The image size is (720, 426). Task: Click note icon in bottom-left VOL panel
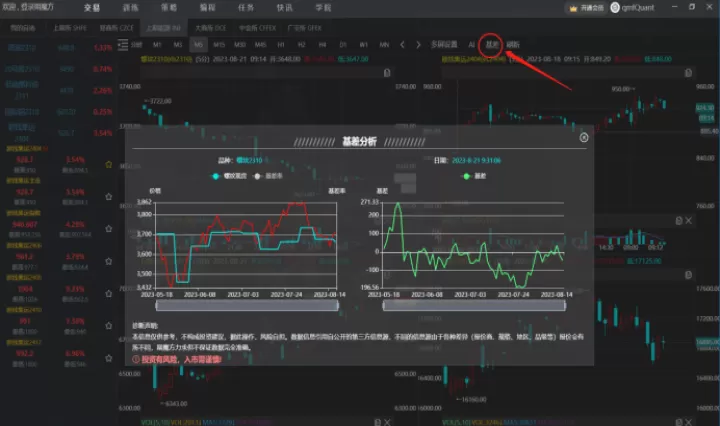click(377, 422)
